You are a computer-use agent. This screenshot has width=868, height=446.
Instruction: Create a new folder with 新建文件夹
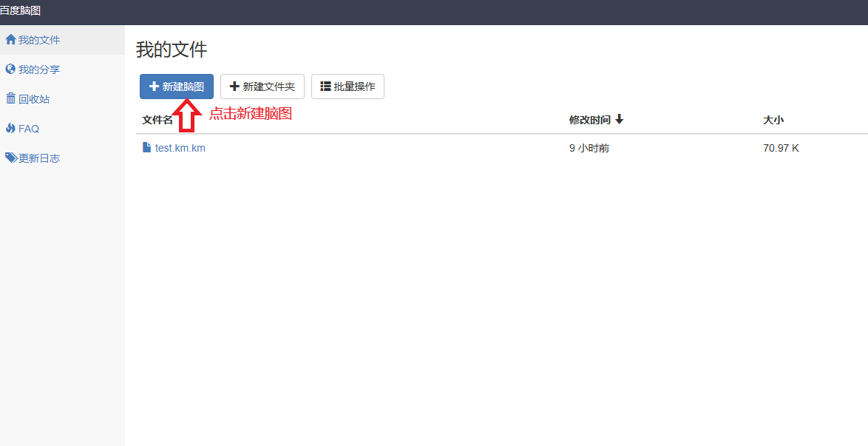[x=262, y=87]
